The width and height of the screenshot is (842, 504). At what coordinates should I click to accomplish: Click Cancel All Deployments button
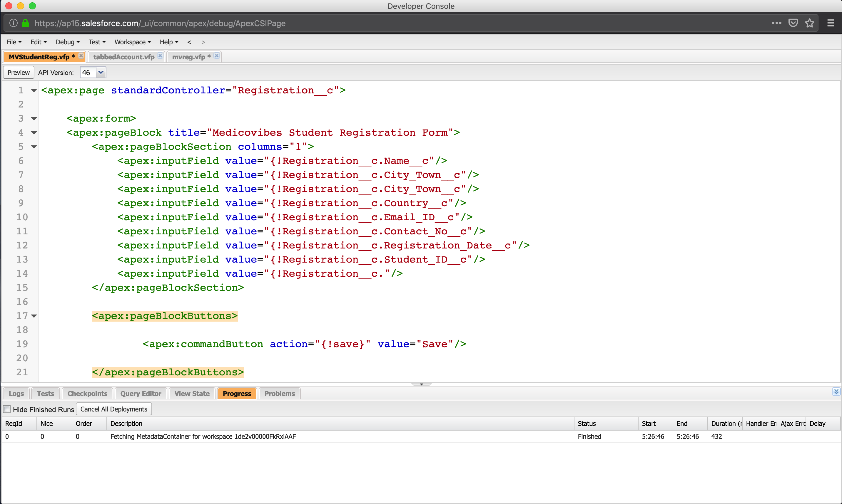pos(113,409)
